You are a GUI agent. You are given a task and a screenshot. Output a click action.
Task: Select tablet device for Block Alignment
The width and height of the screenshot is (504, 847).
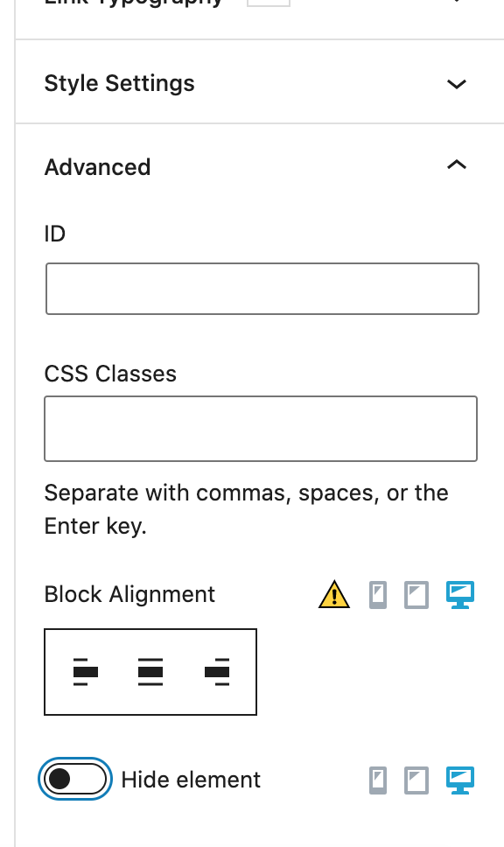click(x=416, y=595)
